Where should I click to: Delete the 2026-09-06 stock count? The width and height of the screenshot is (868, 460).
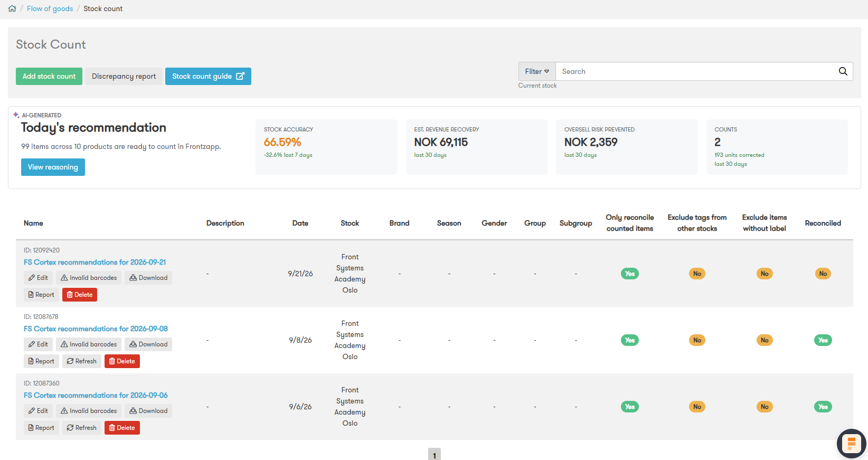(x=122, y=428)
